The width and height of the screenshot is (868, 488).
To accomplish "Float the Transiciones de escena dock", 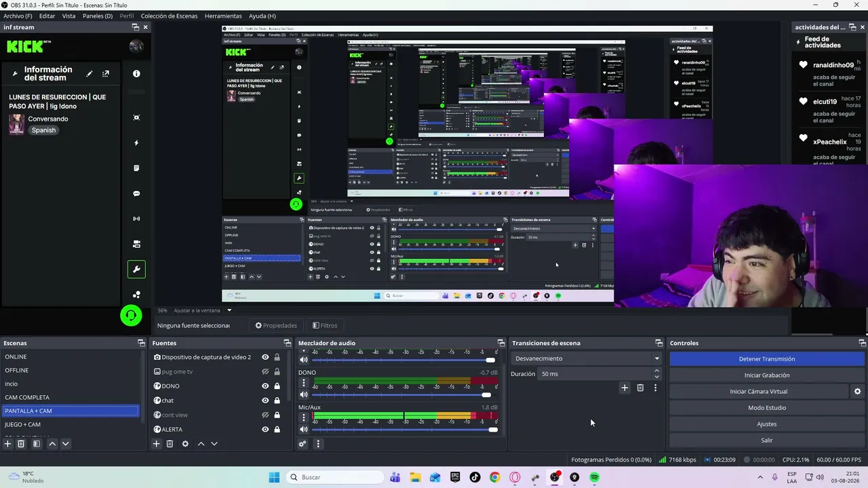I will pos(658,343).
